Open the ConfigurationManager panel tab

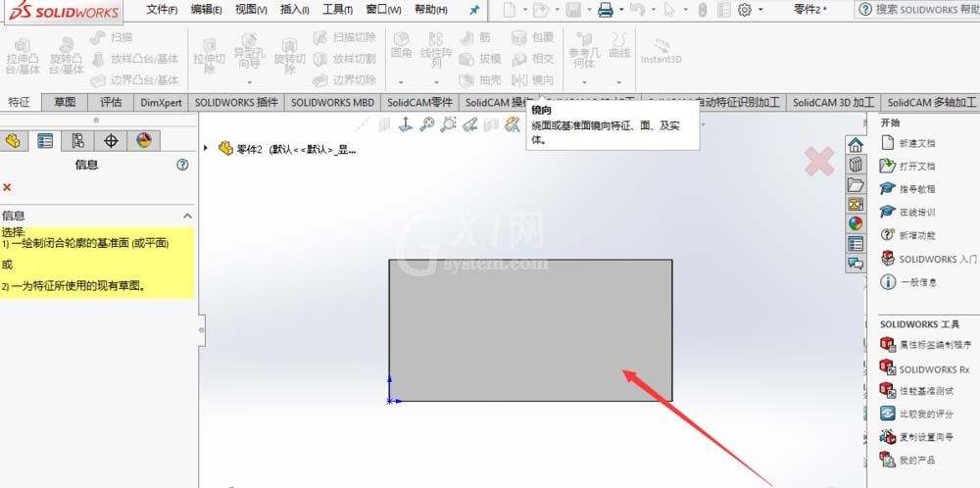coord(78,141)
